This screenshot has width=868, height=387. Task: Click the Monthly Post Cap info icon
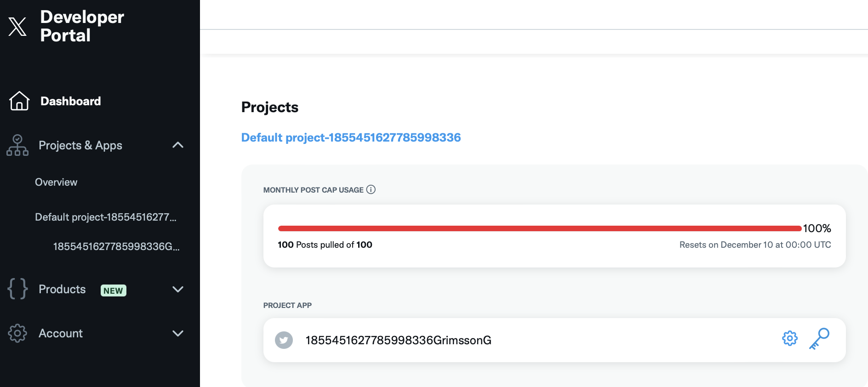coord(371,189)
